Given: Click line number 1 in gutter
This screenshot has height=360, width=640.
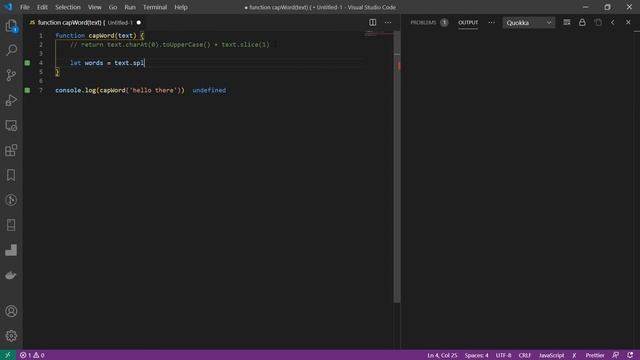Looking at the screenshot, I should (41, 36).
